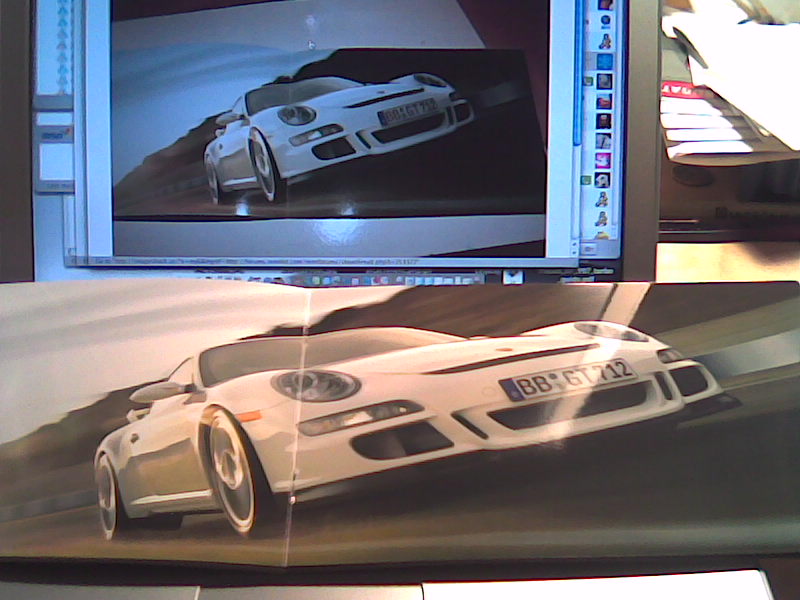Open the contact with the white dog avatar
The height and width of the screenshot is (600, 800).
pos(603,180)
